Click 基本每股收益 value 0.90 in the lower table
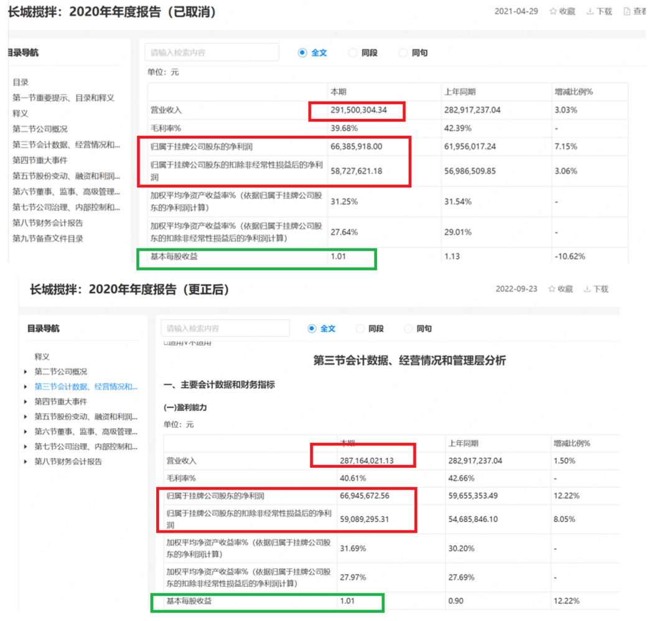672x621 pixels. click(x=456, y=601)
